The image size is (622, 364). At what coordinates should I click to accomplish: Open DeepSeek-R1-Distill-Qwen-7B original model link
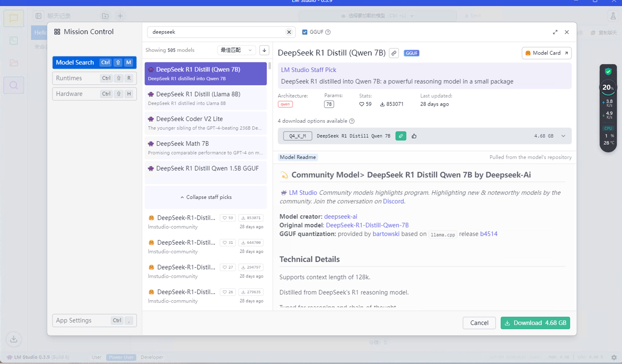click(367, 225)
